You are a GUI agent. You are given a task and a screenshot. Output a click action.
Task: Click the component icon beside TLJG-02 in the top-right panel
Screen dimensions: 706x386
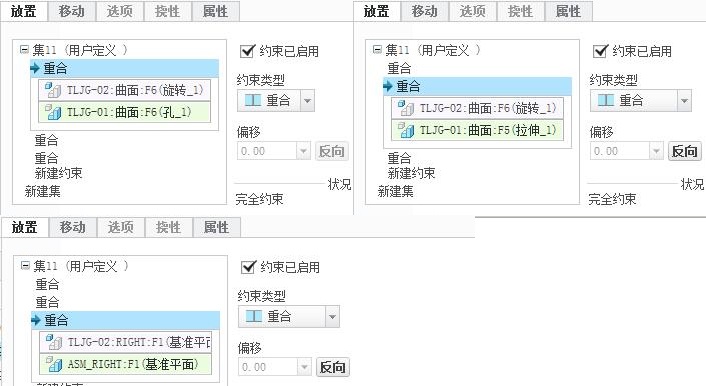[406, 108]
